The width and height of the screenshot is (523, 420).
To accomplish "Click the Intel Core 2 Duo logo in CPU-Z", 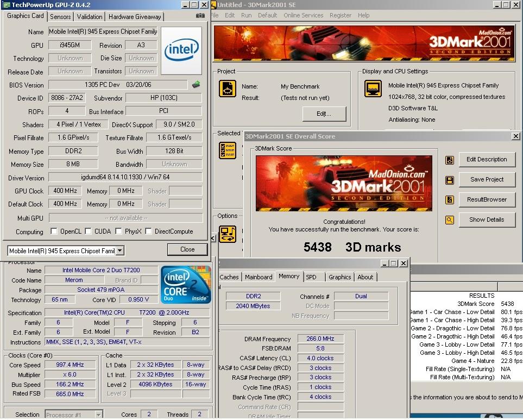I will point(186,285).
